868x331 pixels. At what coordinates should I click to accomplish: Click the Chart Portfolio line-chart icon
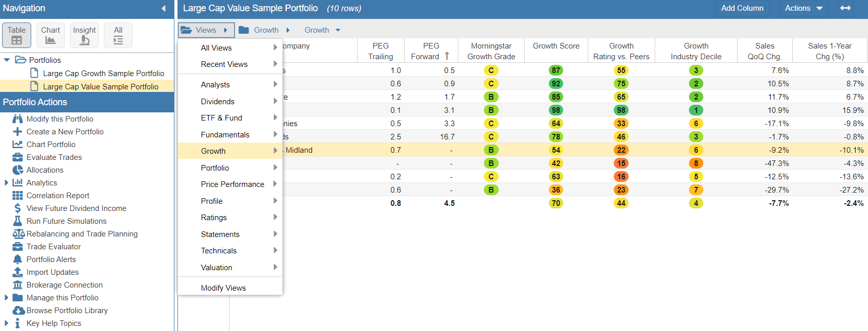click(x=17, y=145)
